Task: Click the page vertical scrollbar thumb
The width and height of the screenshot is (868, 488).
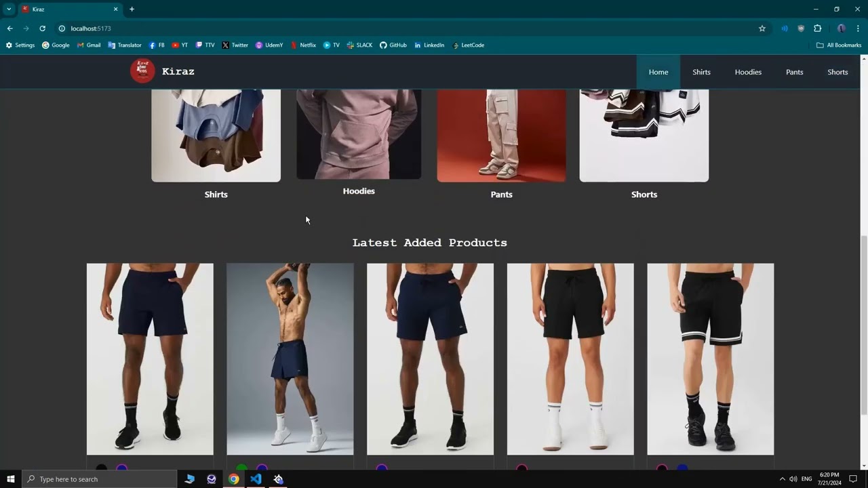Action: [864, 325]
